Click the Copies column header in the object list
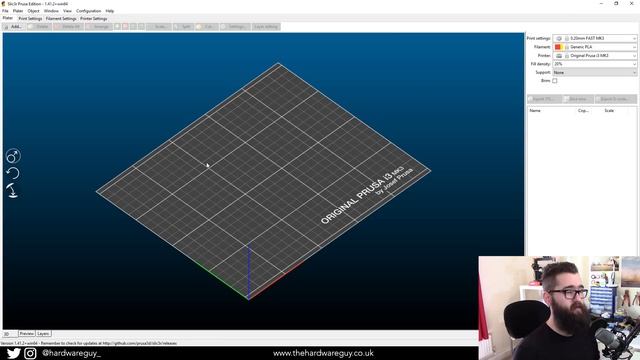The width and height of the screenshot is (640, 360). 583,111
